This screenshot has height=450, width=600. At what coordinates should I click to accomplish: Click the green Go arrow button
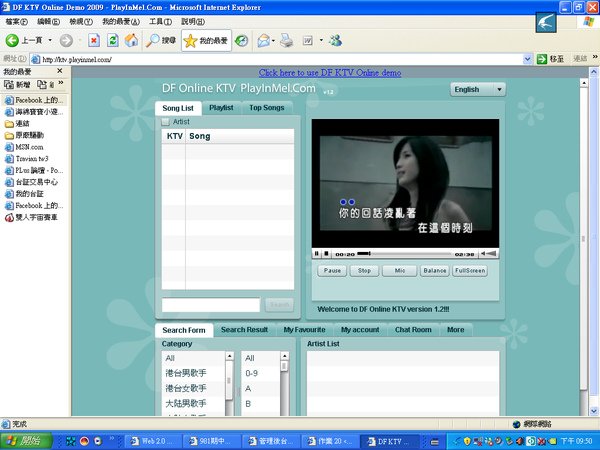(542, 59)
